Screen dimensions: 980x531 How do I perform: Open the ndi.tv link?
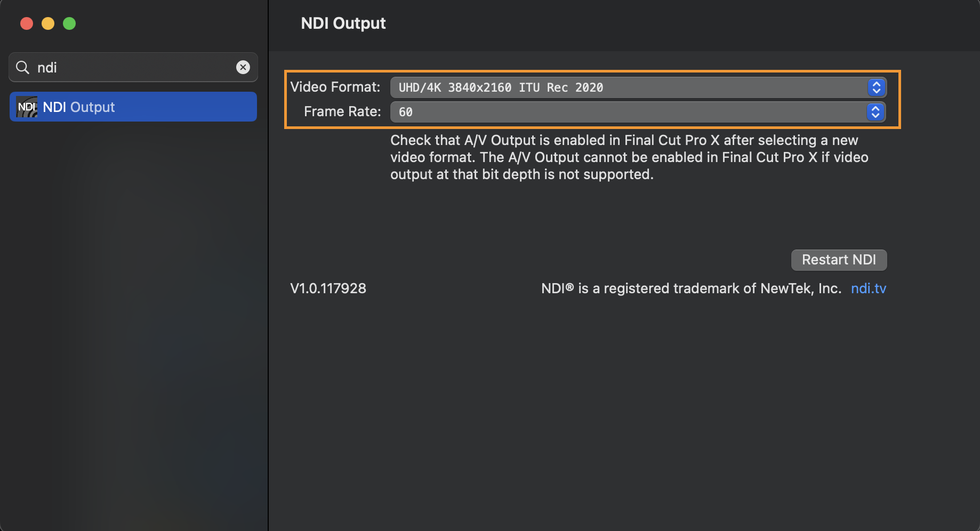pyautogui.click(x=868, y=288)
